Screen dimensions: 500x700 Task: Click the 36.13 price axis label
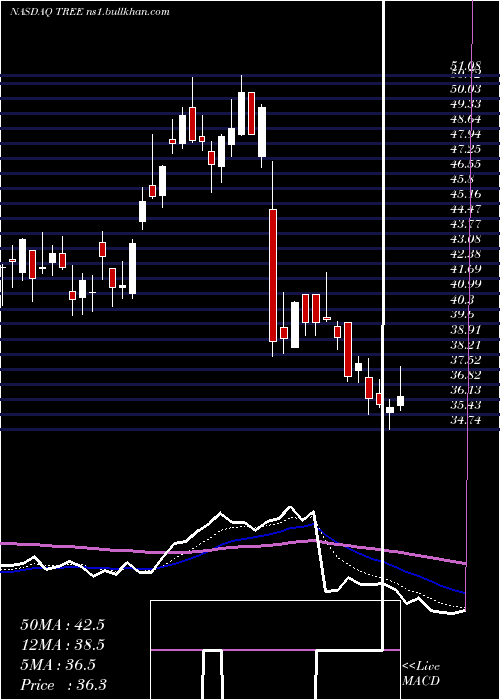click(x=465, y=390)
